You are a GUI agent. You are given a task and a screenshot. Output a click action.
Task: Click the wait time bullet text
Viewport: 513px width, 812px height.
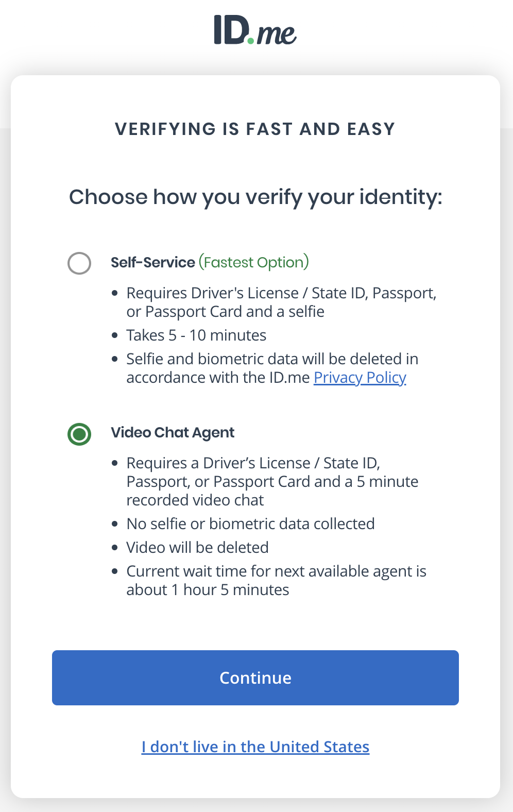[276, 580]
